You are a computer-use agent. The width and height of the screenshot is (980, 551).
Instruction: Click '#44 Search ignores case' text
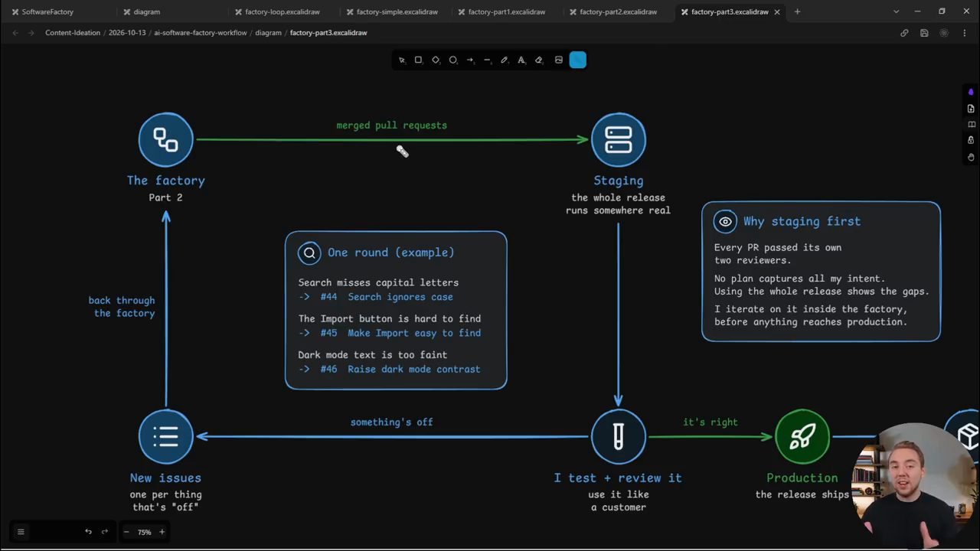(x=387, y=297)
